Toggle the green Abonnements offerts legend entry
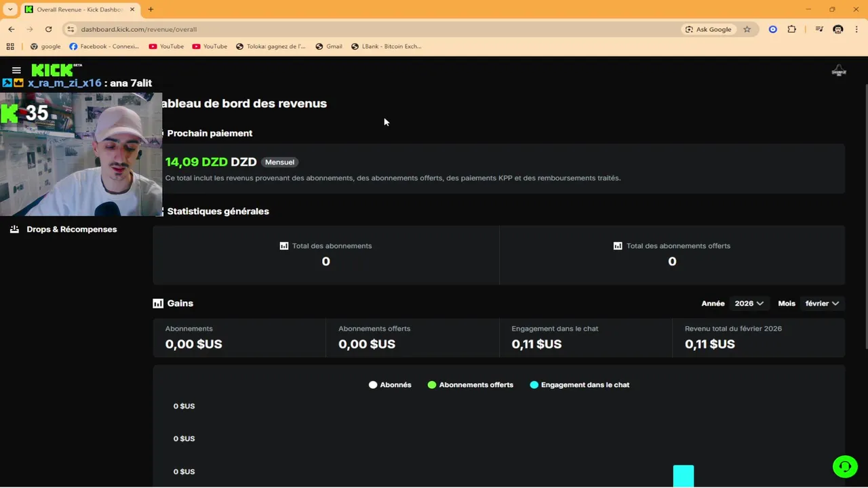Viewport: 868px width, 488px height. pyautogui.click(x=471, y=385)
